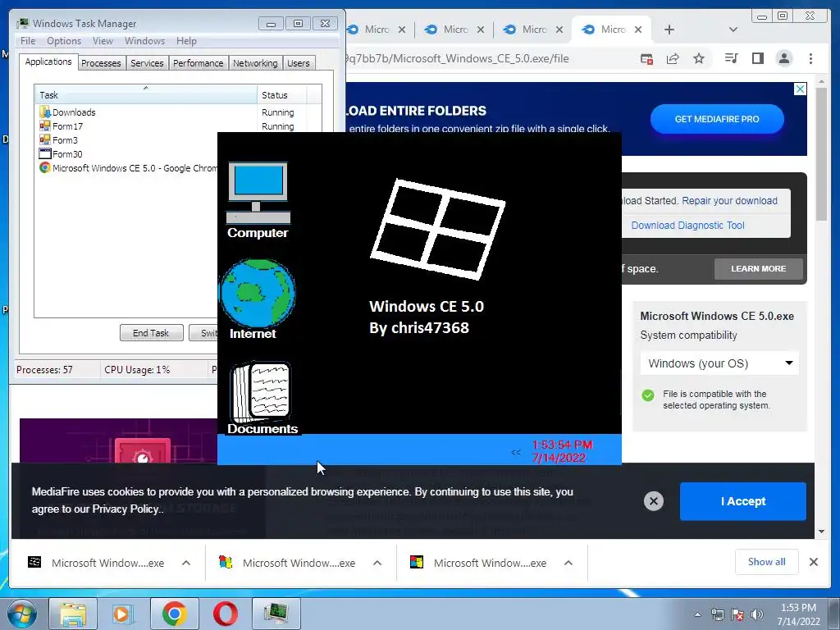Switch to the Networking tab

tap(255, 63)
